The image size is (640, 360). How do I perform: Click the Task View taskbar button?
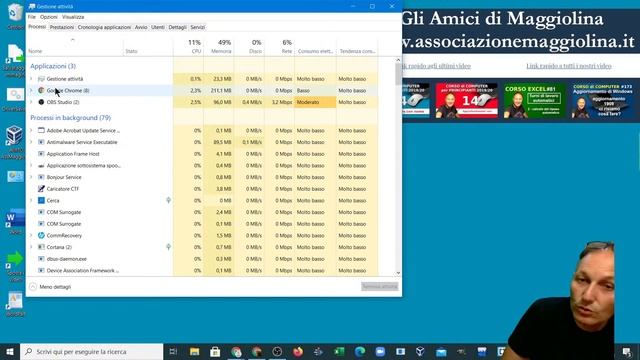point(173,351)
